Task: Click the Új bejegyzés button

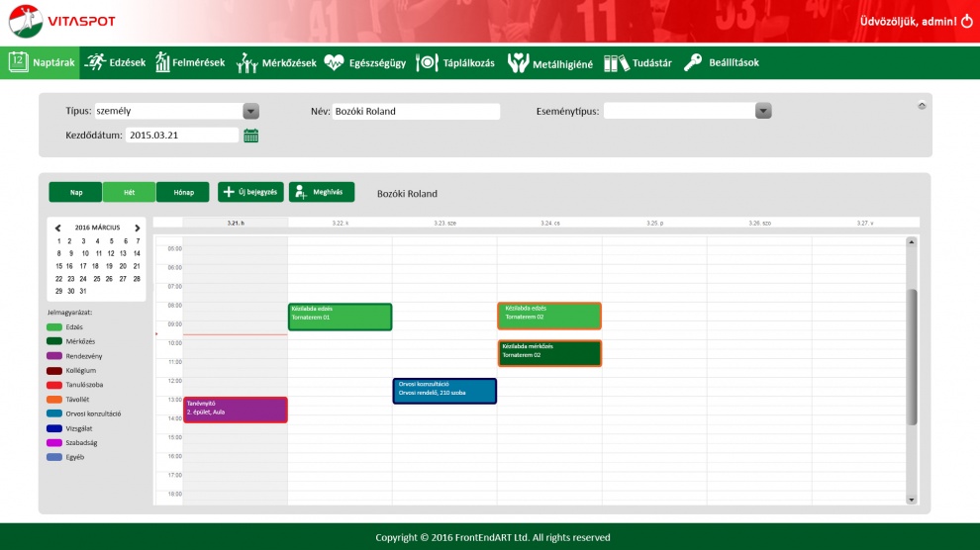Action: [251, 192]
